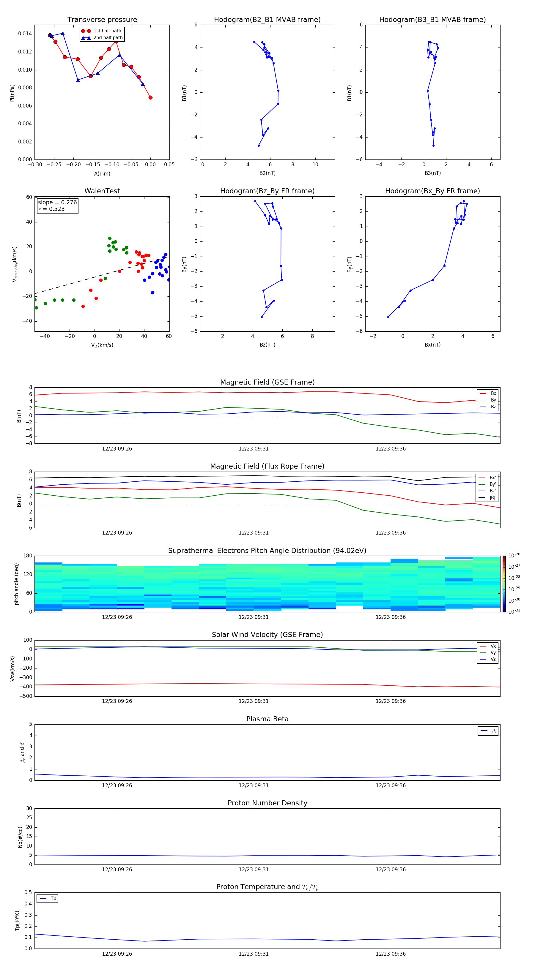Click the "Proton Number Density" panel title
Viewport: 535px width, 980px height.
click(267, 804)
